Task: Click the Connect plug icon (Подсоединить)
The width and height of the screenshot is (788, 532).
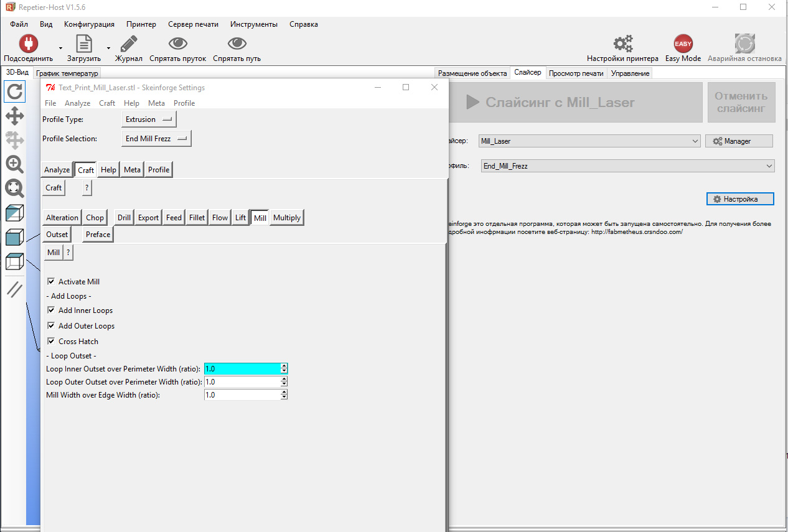Action: (x=28, y=44)
